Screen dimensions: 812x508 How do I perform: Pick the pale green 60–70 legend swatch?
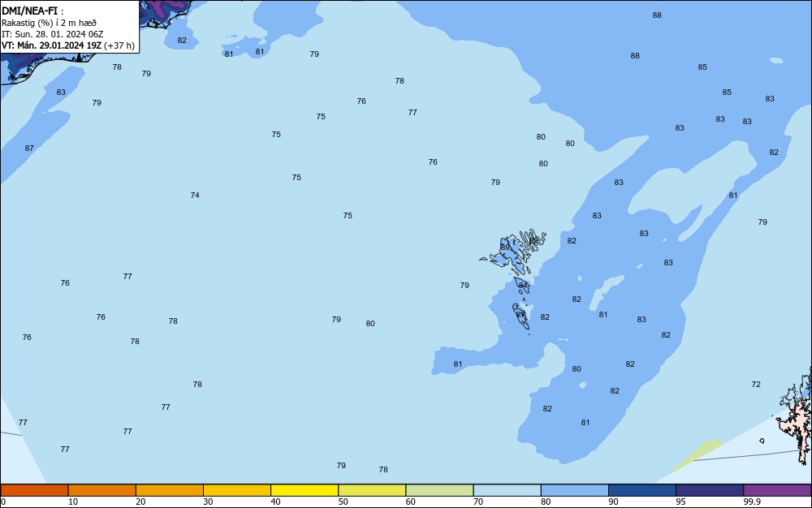[x=439, y=490]
